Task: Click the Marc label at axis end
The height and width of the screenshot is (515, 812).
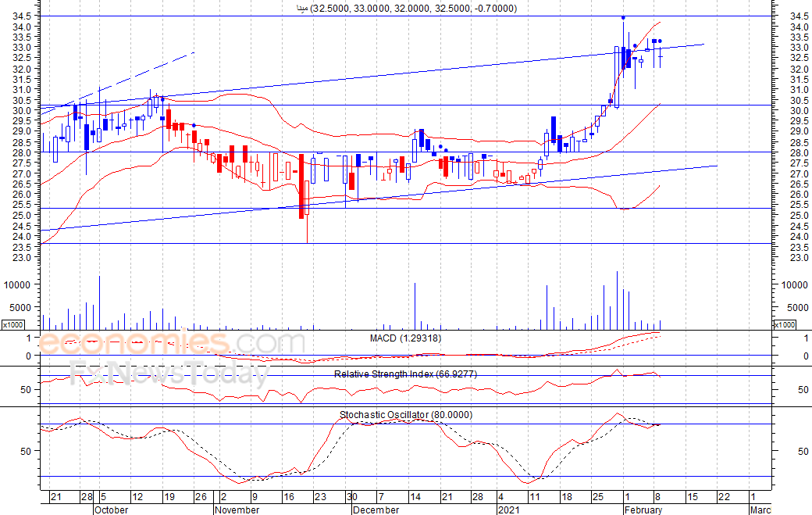Action: tap(761, 510)
